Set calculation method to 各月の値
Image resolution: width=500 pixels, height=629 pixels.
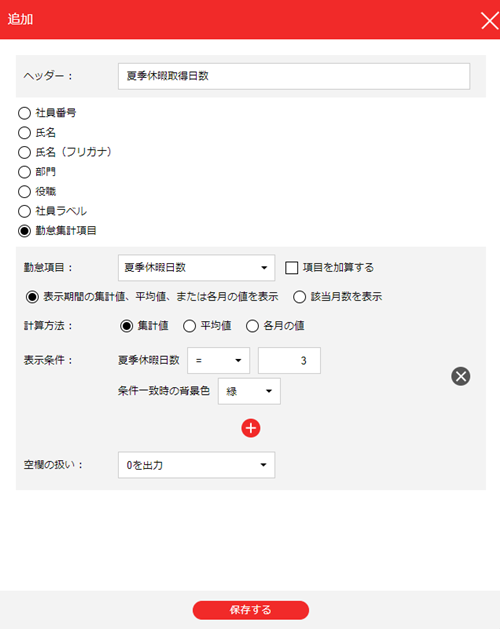point(252,326)
